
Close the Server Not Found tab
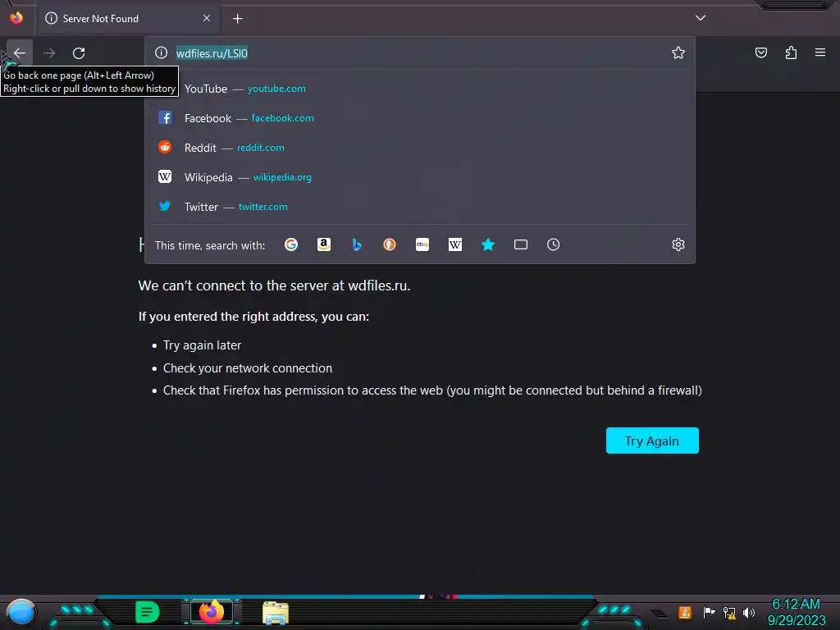click(207, 18)
